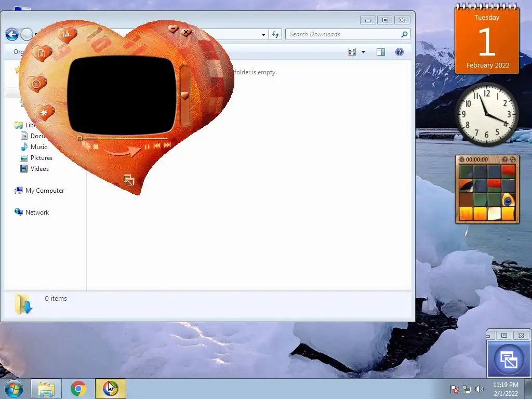
Task: Click round switch-mode button in small window
Action: coord(508,359)
